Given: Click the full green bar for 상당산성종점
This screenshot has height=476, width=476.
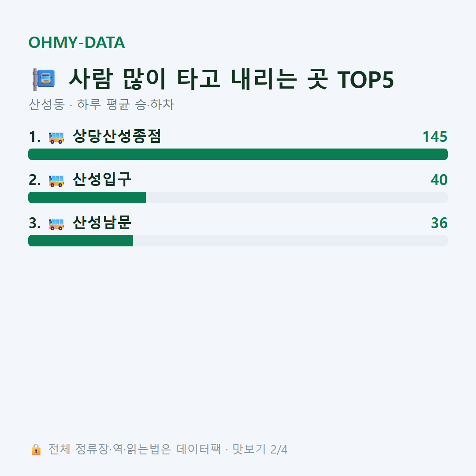Looking at the screenshot, I should point(238,154).
